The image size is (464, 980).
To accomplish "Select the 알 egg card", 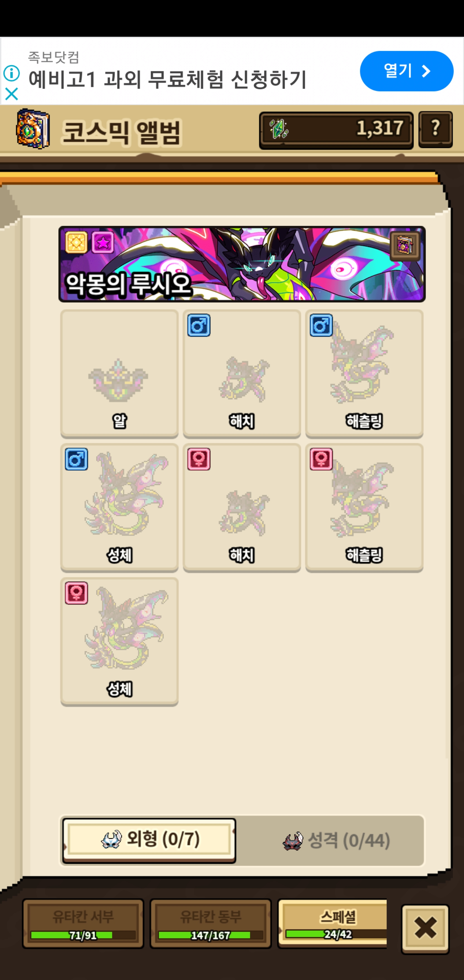I will pyautogui.click(x=120, y=374).
